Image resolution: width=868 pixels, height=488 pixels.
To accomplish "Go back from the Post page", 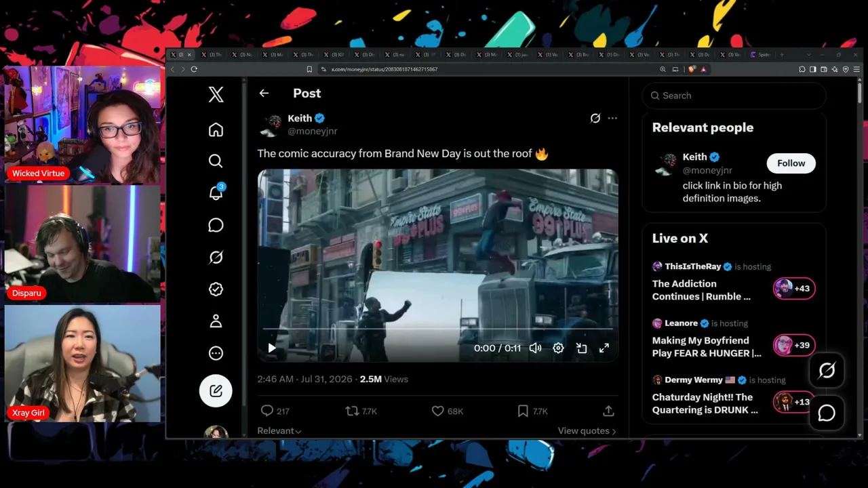I will 264,94.
